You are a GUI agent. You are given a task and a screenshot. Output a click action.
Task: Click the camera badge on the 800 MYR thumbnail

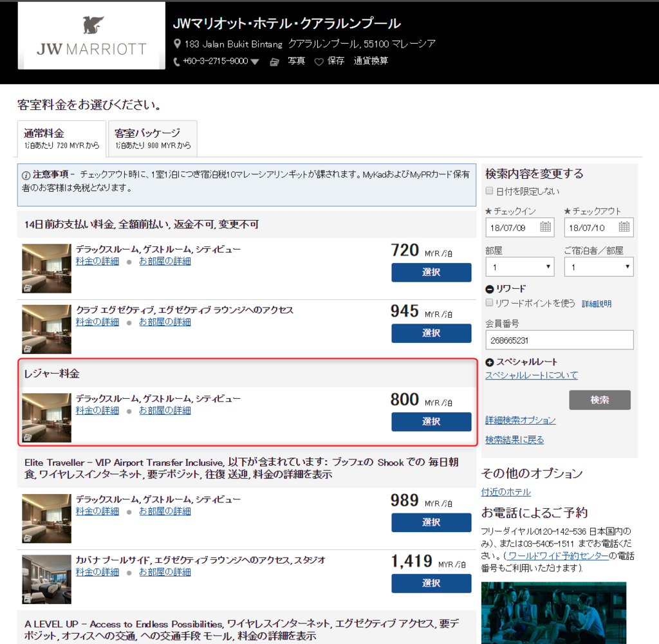click(28, 437)
